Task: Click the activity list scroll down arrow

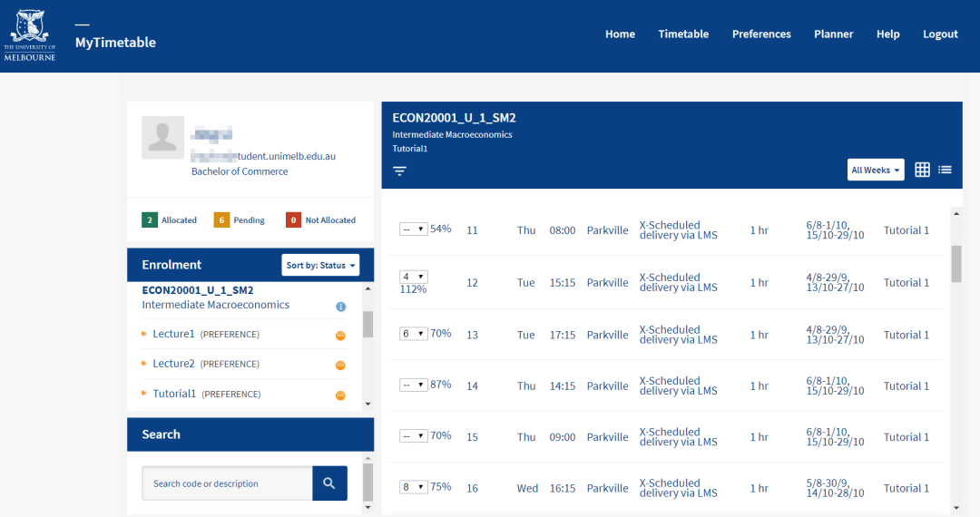Action: tap(956, 508)
